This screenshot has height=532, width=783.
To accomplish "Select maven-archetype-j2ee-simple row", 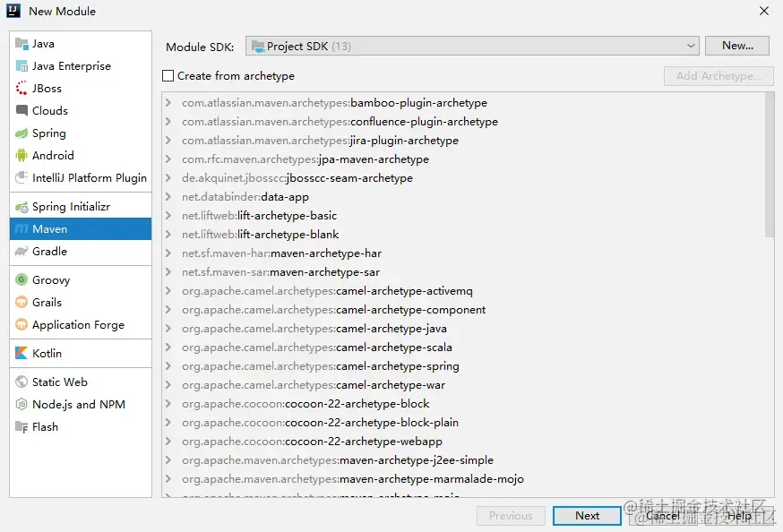I will pyautogui.click(x=463, y=460).
